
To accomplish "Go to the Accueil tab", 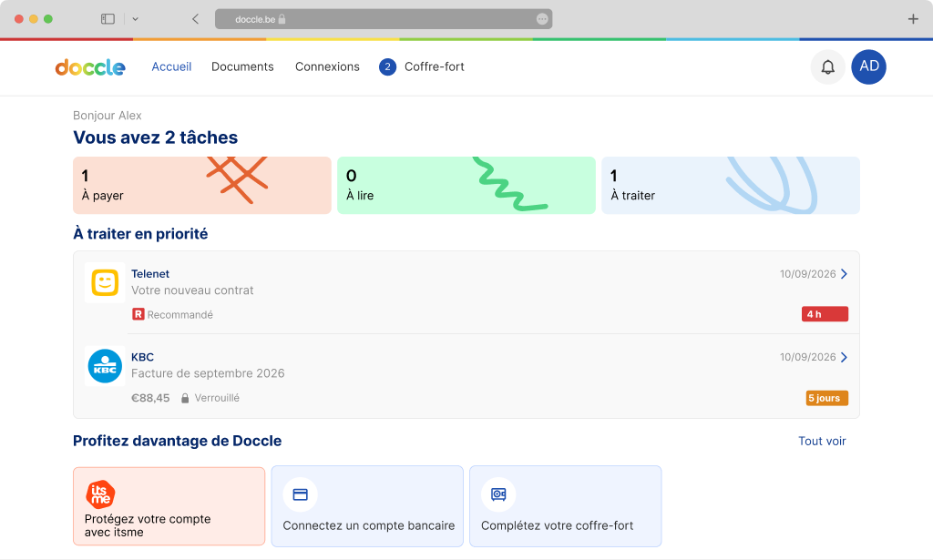I will pos(171,67).
